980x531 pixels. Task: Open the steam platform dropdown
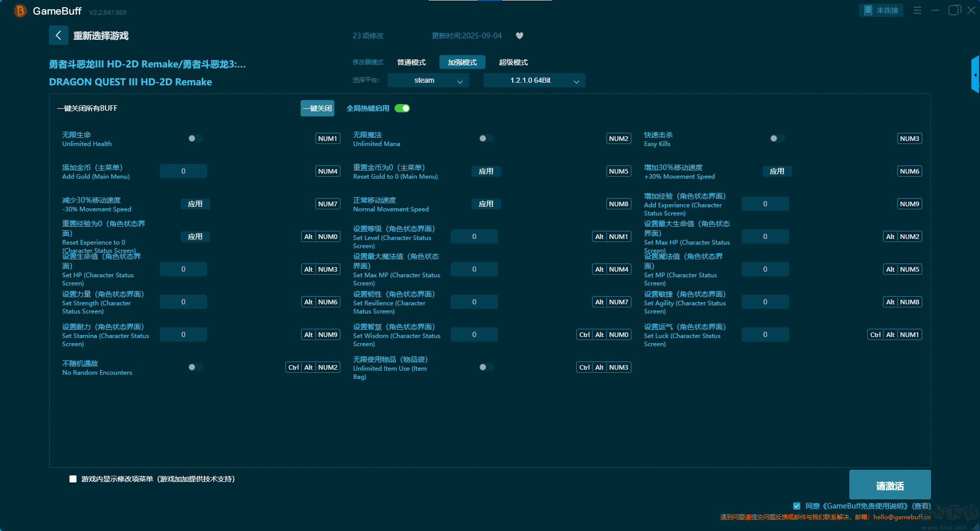point(428,80)
